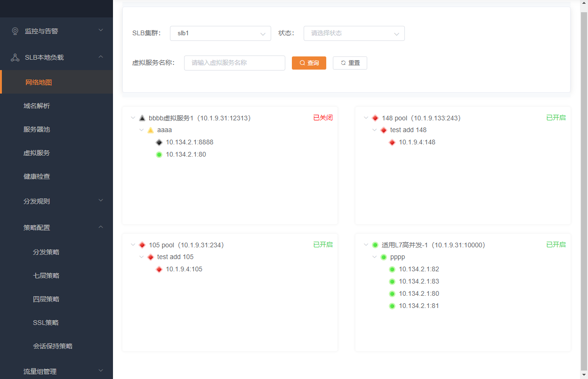Viewport: 588px width, 379px height.
Task: Select 七层策略 submenu item
Action: [46, 276]
